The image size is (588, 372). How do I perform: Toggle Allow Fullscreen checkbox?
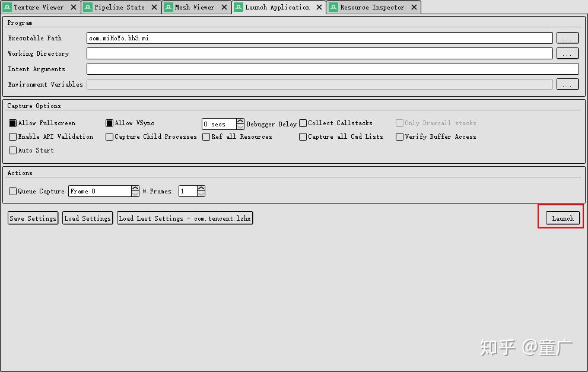click(12, 123)
